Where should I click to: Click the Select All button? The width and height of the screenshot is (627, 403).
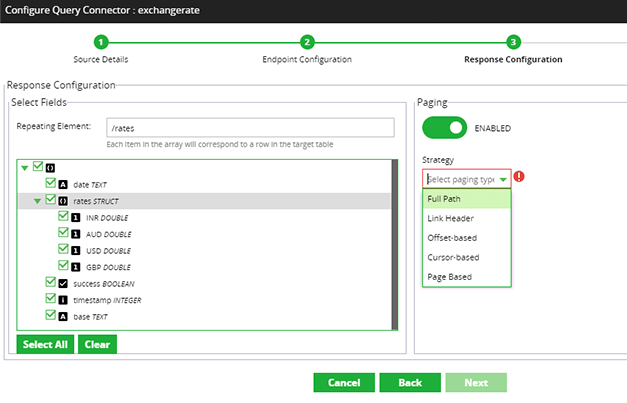coord(45,344)
